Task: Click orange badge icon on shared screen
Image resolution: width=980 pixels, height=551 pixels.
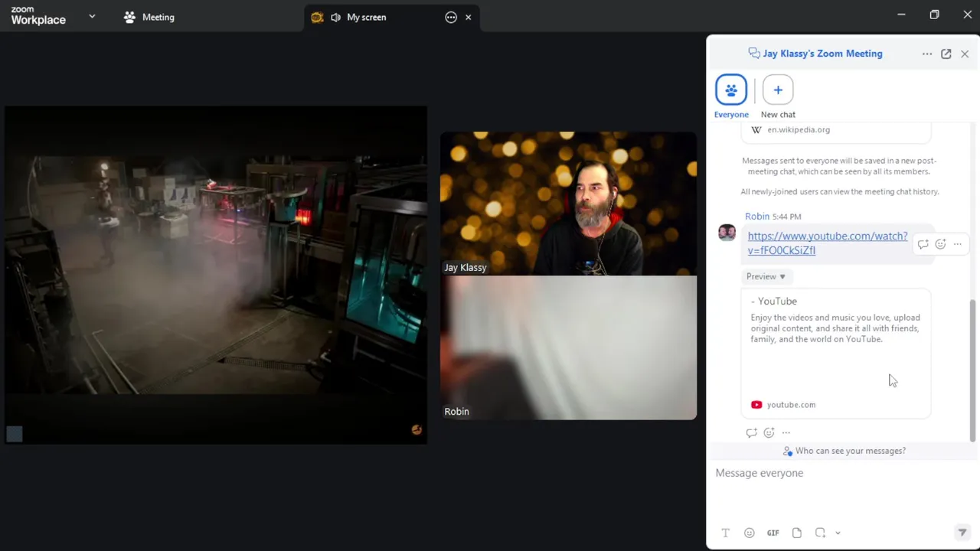Action: point(416,430)
